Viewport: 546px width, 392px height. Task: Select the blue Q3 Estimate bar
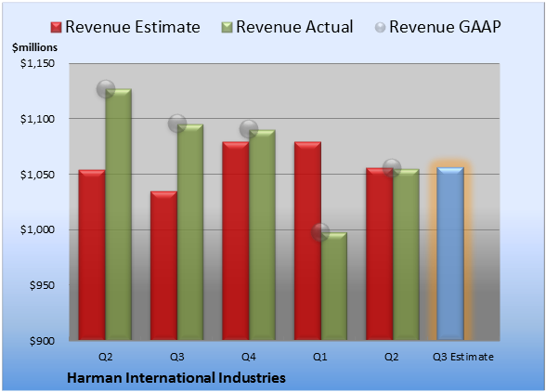(x=450, y=254)
